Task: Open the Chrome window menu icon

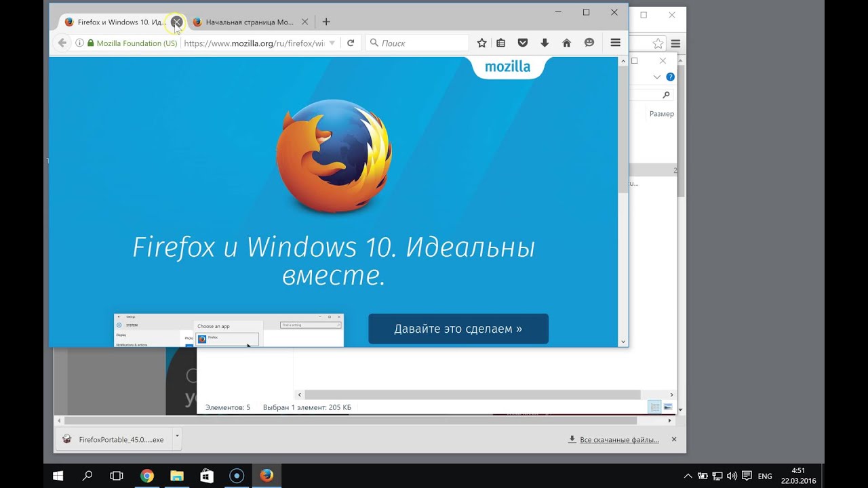Action: (x=676, y=43)
